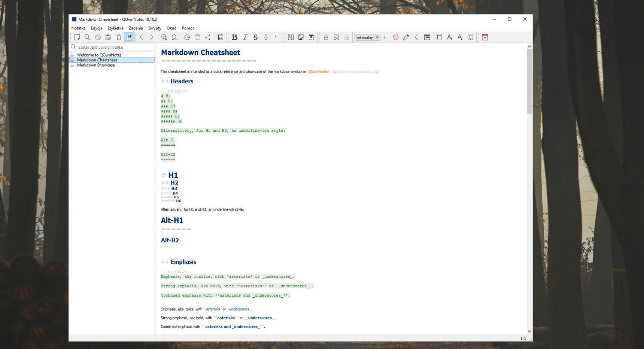Open the Okno menu
The height and width of the screenshot is (349, 644).
point(171,28)
